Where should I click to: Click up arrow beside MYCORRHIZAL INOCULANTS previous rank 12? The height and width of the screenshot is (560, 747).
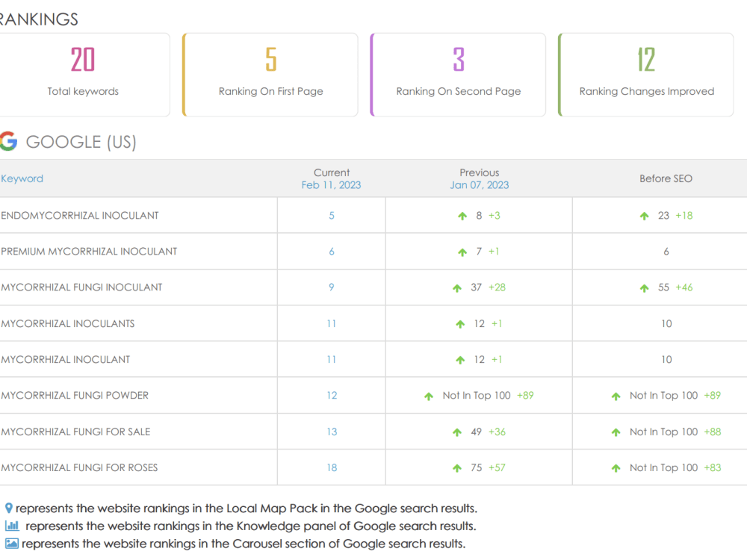(462, 323)
